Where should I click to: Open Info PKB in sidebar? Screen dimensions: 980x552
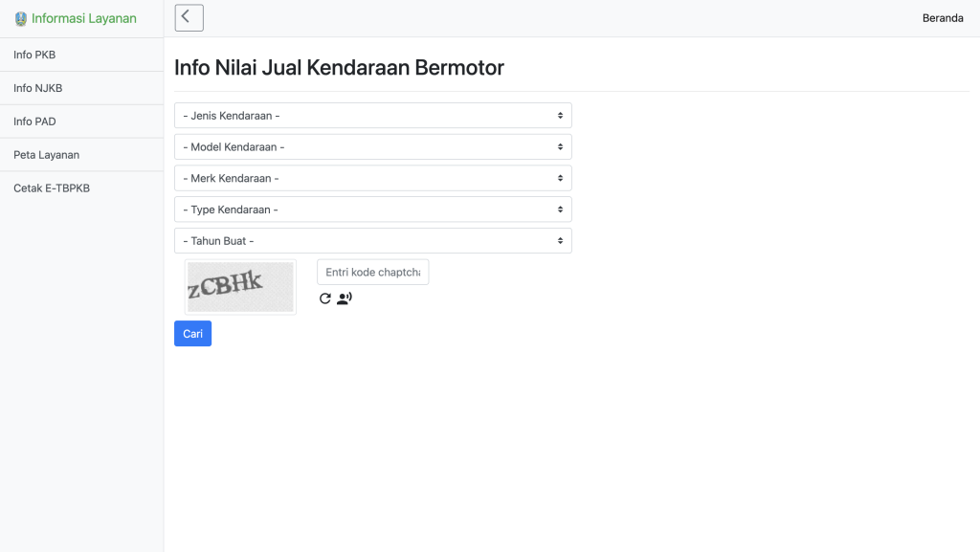coord(34,55)
